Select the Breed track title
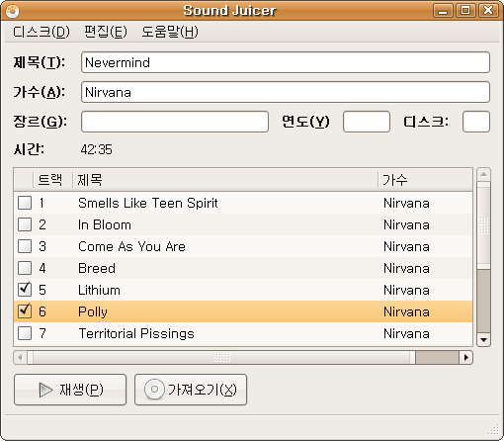Screen dimensions: 504x441 point(97,268)
